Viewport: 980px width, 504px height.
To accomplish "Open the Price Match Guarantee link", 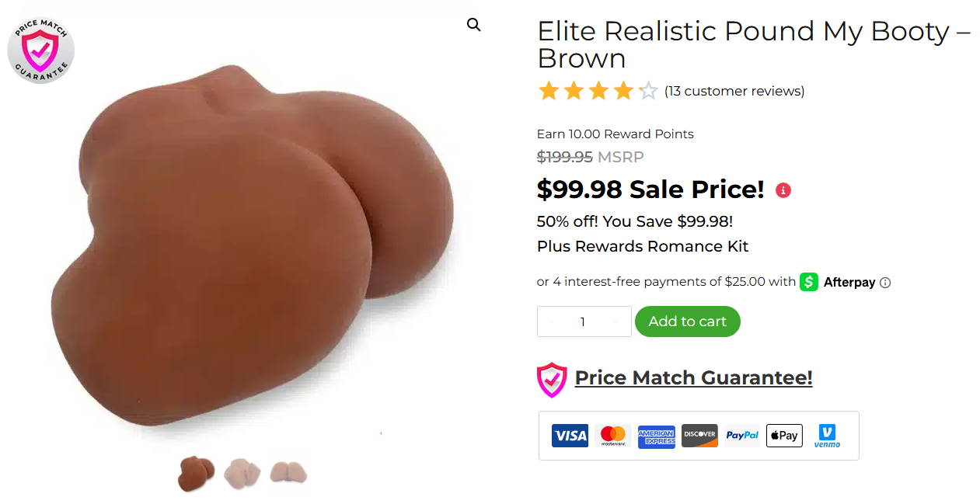I will (x=693, y=378).
